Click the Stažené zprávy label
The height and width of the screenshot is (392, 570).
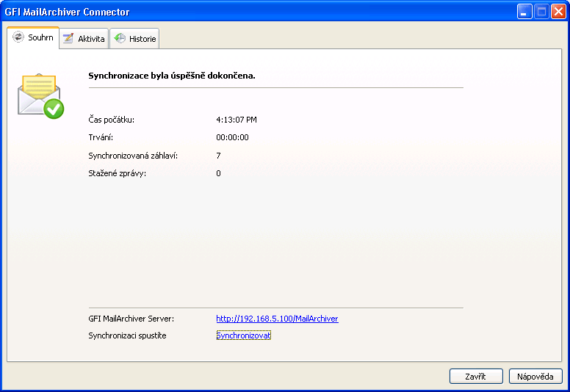coord(117,174)
